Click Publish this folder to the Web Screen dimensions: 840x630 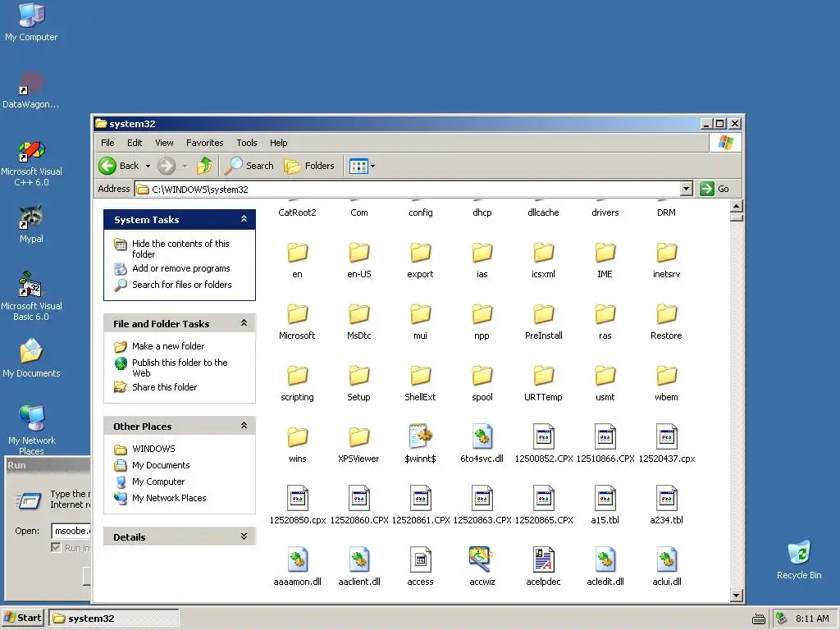(180, 367)
